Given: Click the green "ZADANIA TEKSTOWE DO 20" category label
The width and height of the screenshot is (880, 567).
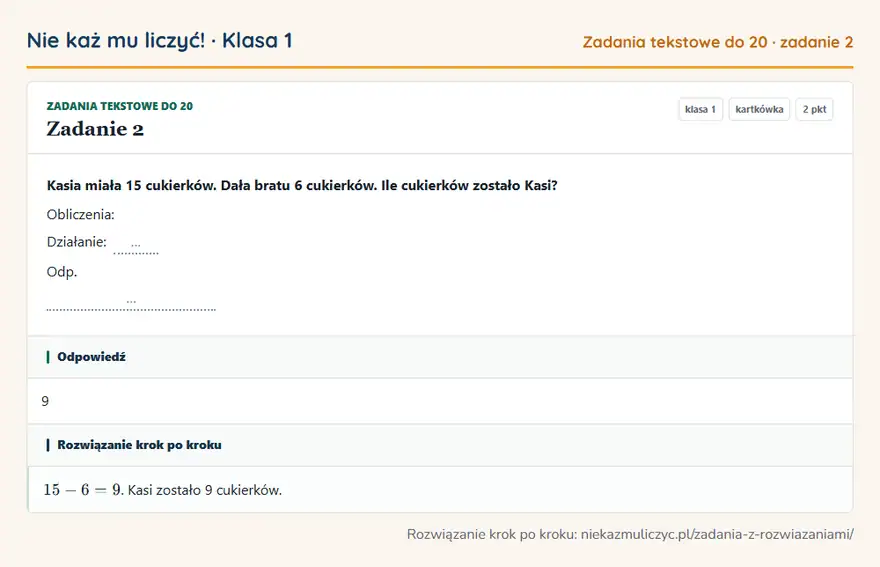Looking at the screenshot, I should (120, 106).
